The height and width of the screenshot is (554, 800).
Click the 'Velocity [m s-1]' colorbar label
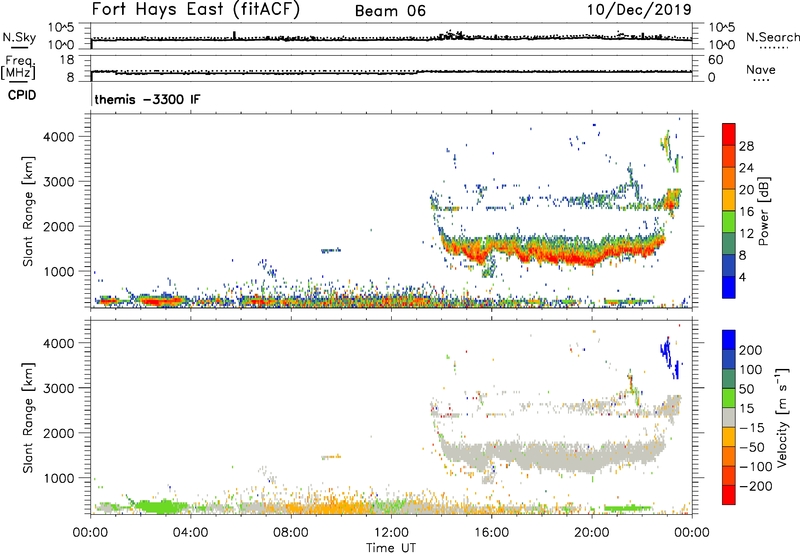tap(782, 417)
